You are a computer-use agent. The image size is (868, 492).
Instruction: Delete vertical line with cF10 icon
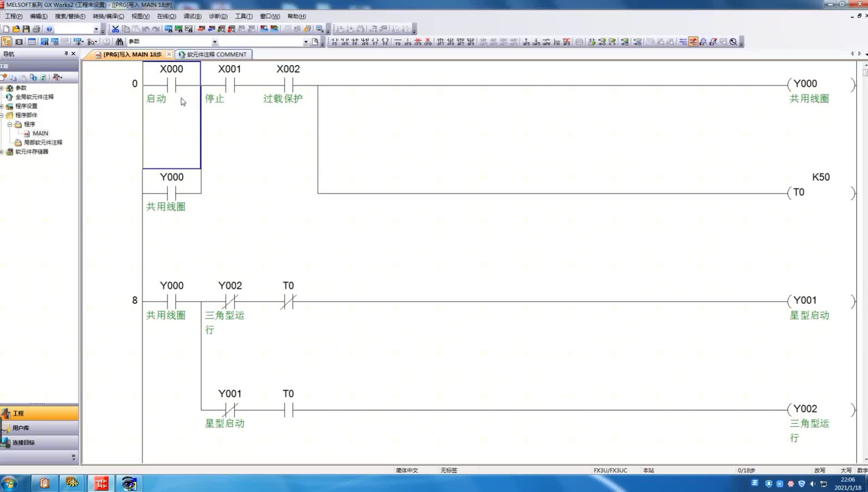coord(428,41)
